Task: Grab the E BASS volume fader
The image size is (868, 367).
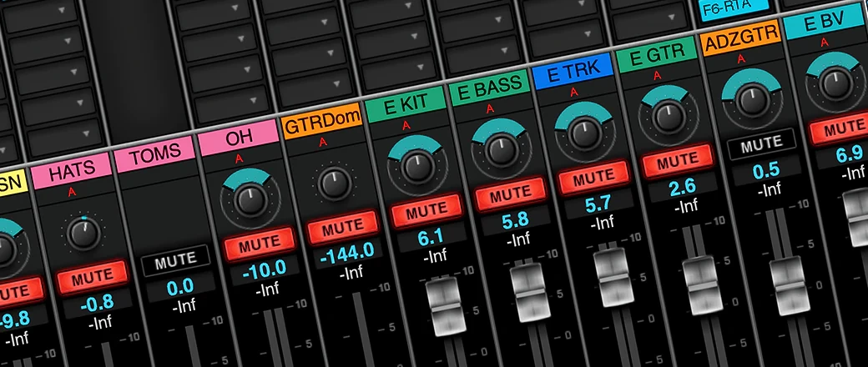Action: [528, 292]
